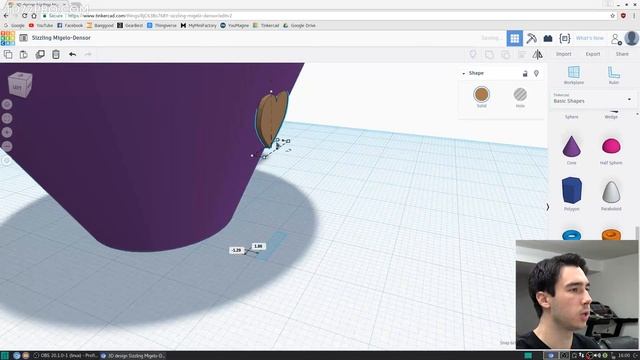Select the Ruler tool
This screenshot has width=640, height=360.
coord(613,75)
